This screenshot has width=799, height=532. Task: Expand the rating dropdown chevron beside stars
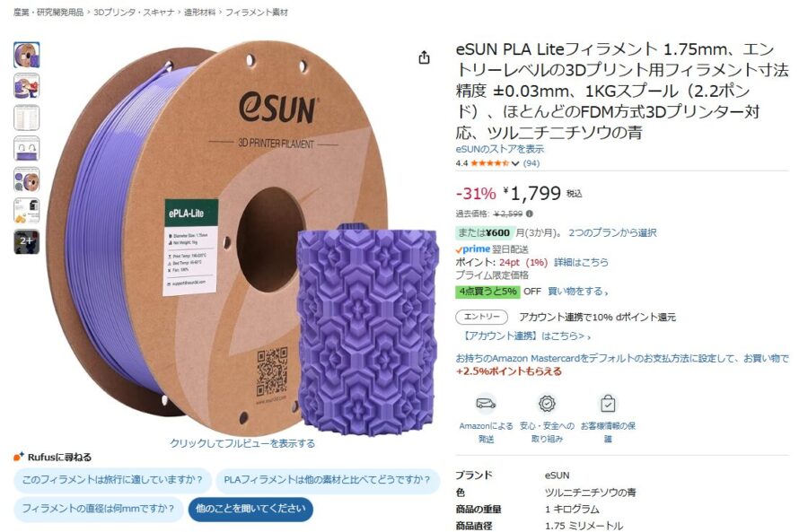(515, 163)
